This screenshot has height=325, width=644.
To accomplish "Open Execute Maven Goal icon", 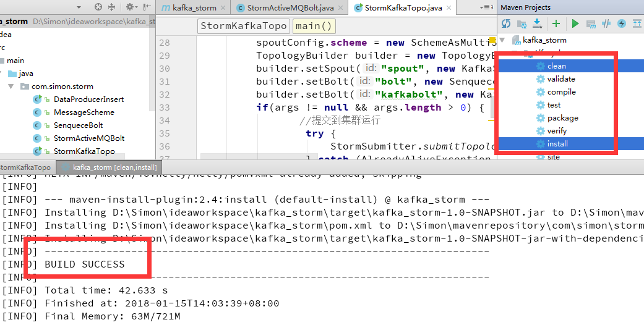I will pos(591,24).
